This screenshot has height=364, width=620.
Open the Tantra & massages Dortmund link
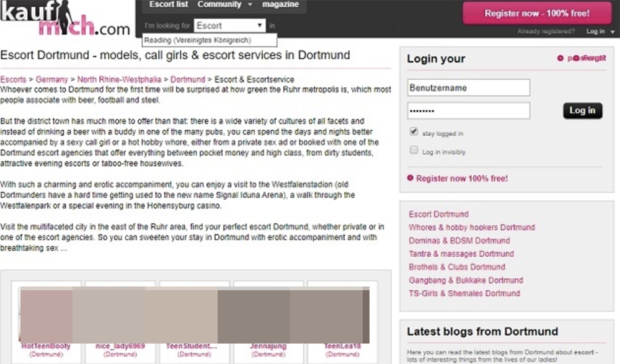pos(461,254)
